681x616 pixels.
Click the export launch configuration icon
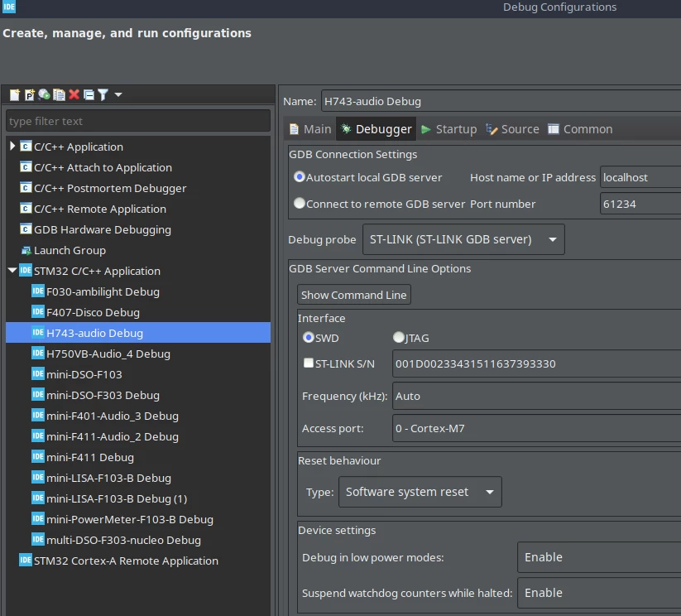[45, 94]
